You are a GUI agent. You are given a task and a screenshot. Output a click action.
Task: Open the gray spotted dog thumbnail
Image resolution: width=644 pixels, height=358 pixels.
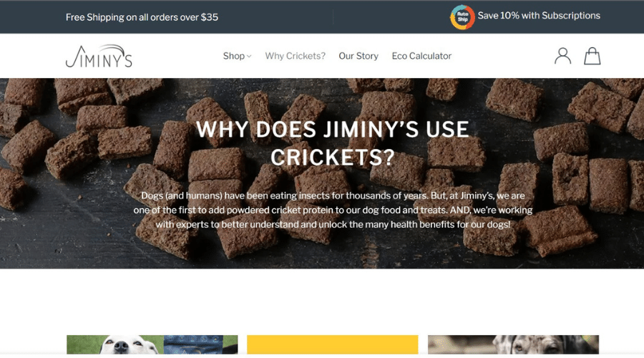[513, 344]
